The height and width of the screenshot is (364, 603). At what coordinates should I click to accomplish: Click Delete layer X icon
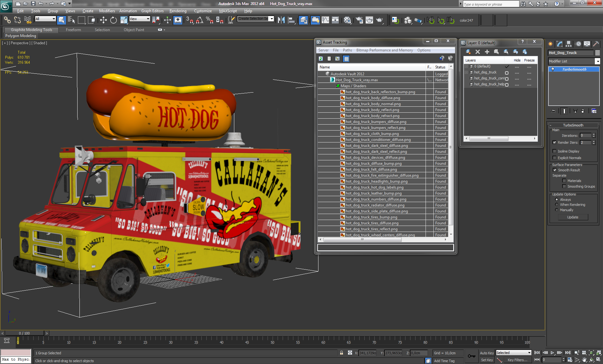pyautogui.click(x=478, y=51)
